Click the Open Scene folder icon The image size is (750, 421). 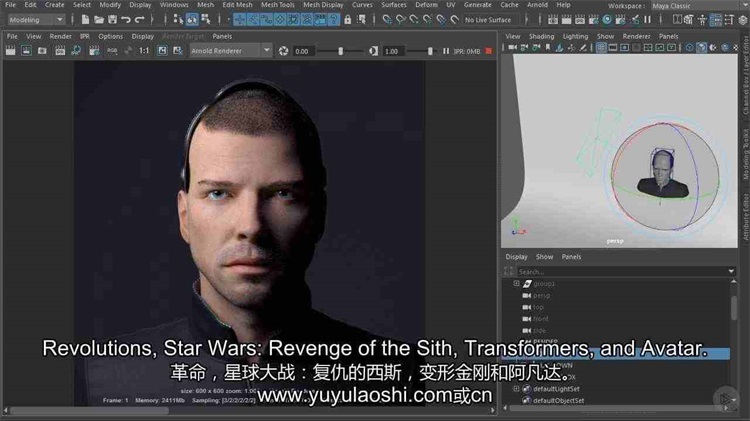99,20
